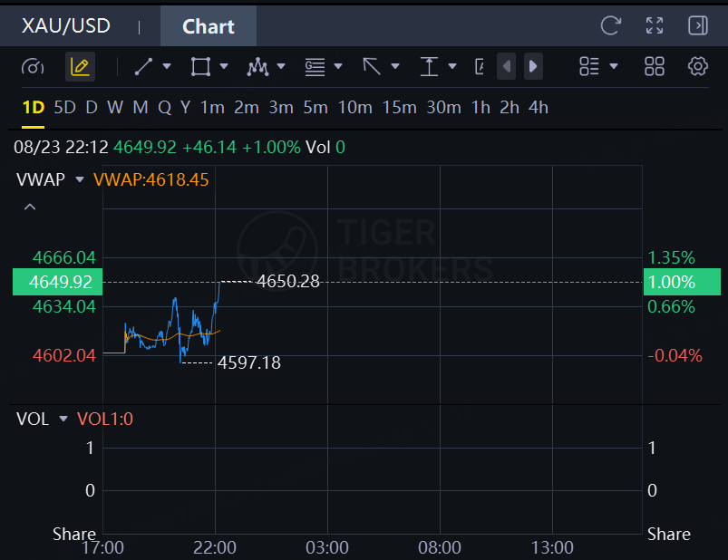728x560 pixels.
Task: Open the list layout dropdown arrow
Action: click(x=614, y=66)
